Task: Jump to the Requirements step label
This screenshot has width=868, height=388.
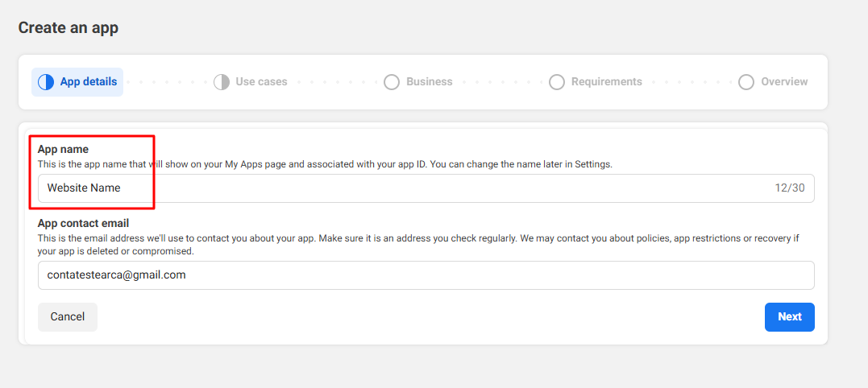Action: [x=606, y=82]
